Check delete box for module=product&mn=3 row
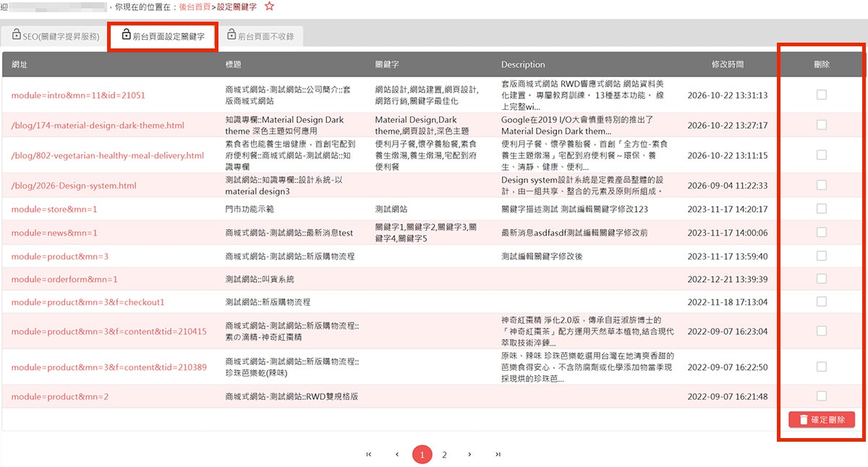The width and height of the screenshot is (868, 467). (x=821, y=256)
